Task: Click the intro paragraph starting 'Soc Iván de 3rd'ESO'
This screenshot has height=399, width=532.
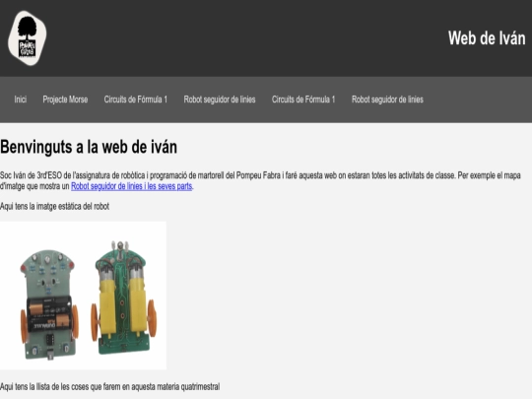Action: click(x=260, y=181)
